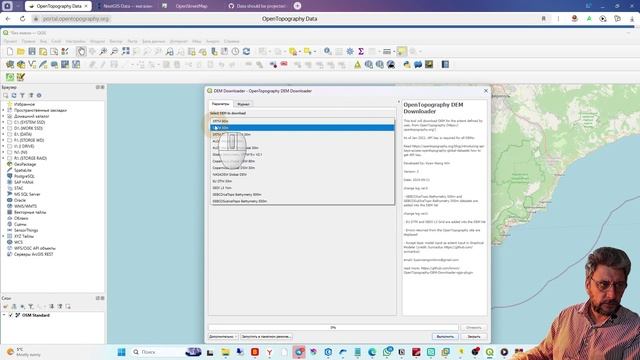Open Processing Toolbox gear icon
The image size is (640, 360).
point(350,51)
